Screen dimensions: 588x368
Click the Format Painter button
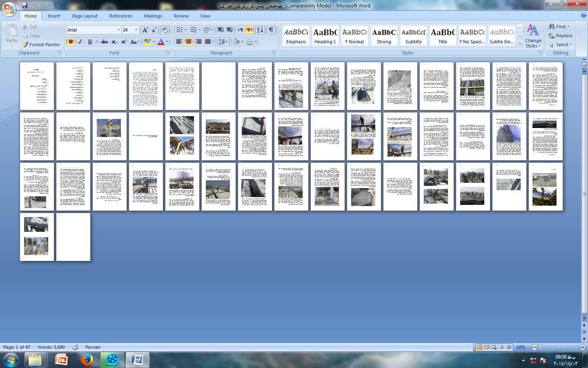(41, 45)
